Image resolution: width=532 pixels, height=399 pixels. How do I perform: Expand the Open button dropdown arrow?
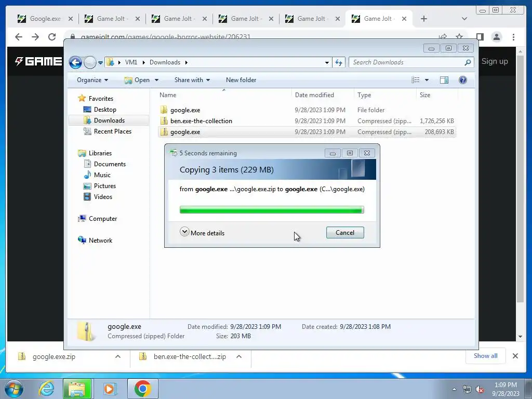[x=156, y=80]
